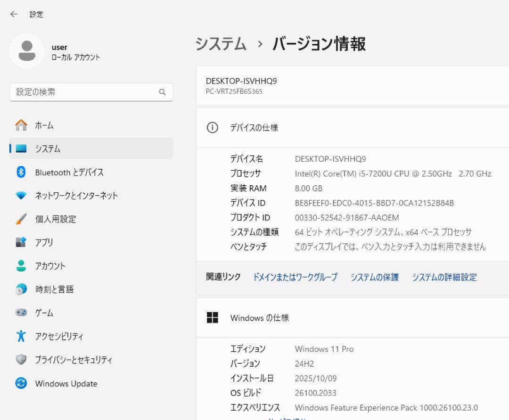Click the 実装 RAM label
The image size is (509, 420).
248,188
